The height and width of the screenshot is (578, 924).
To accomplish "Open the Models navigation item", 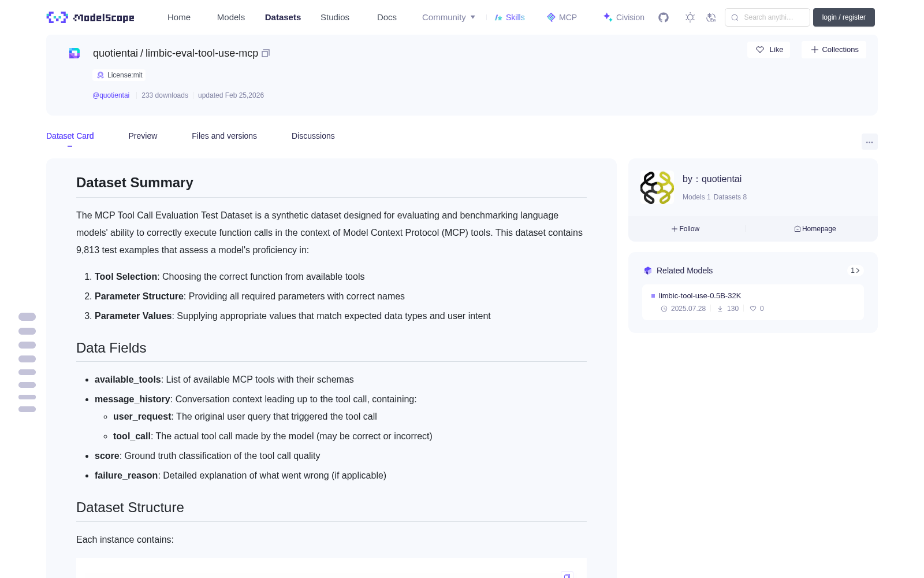I will point(231,17).
